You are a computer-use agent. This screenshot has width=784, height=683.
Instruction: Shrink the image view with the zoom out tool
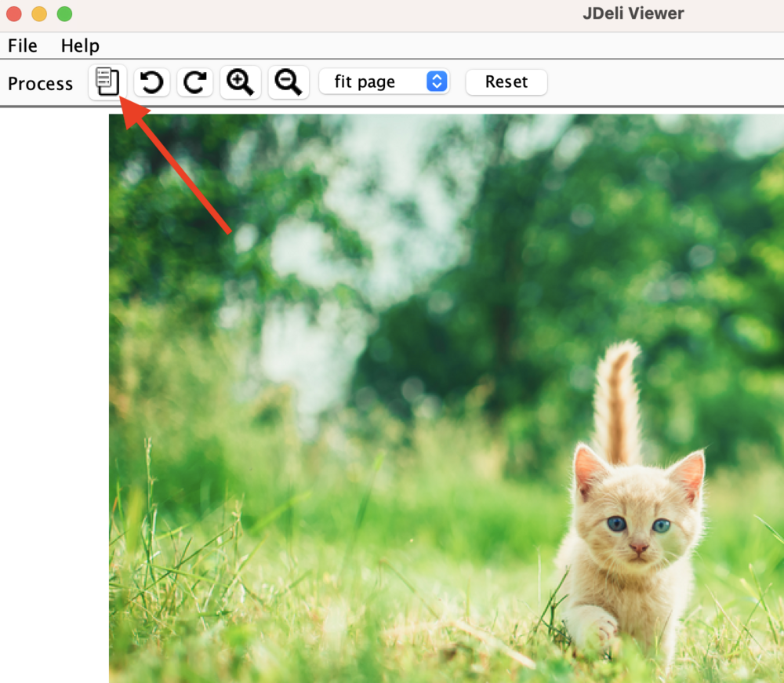[x=287, y=82]
